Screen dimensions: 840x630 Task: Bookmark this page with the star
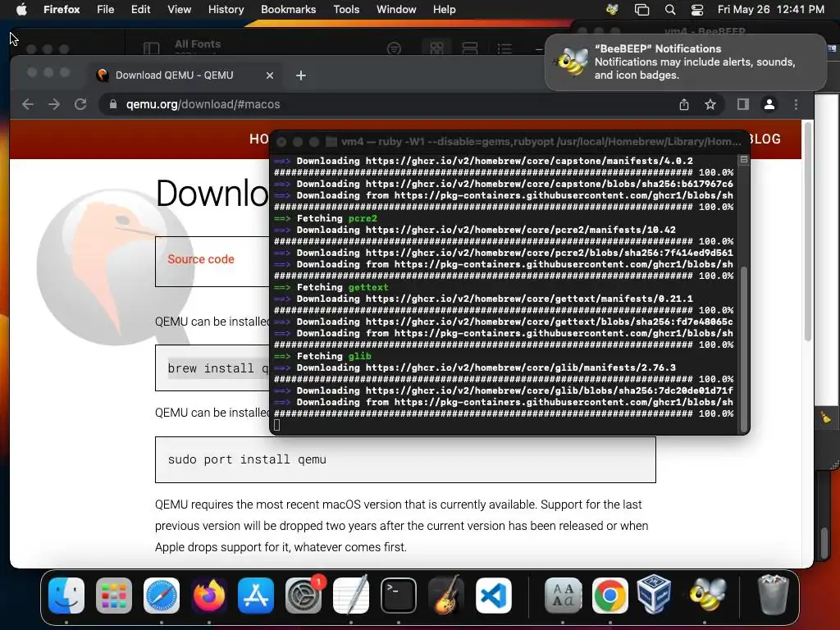pyautogui.click(x=710, y=104)
